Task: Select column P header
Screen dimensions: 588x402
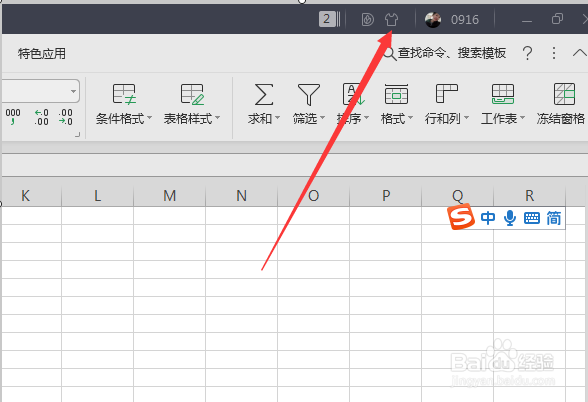Action: pyautogui.click(x=386, y=196)
